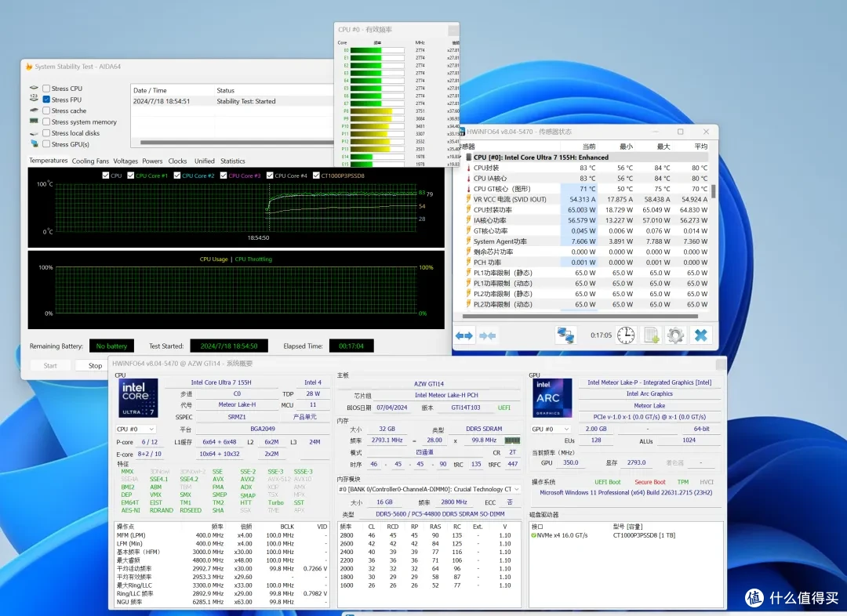Open HWiNFO sensor settings gear icon
The image size is (847, 616).
(675, 335)
